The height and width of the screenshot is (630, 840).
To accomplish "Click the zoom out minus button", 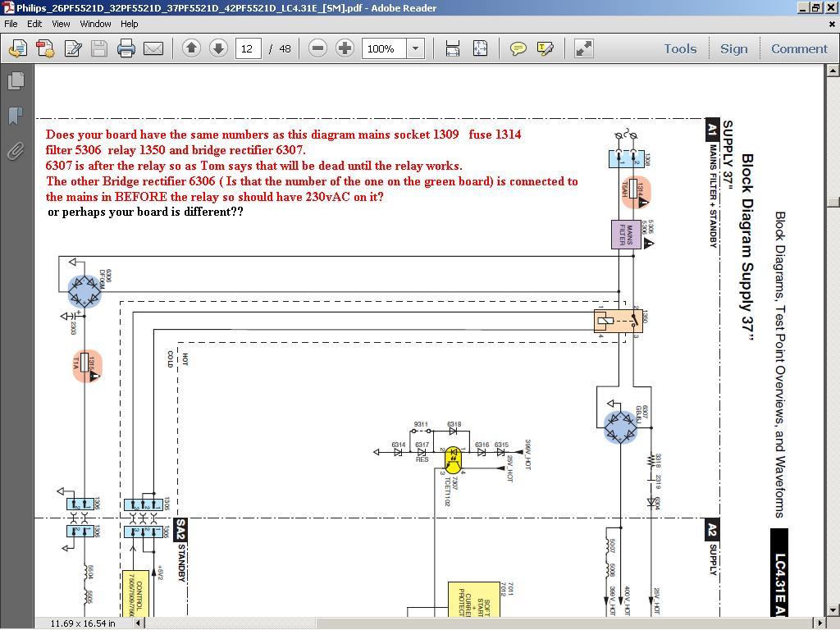I will (317, 48).
